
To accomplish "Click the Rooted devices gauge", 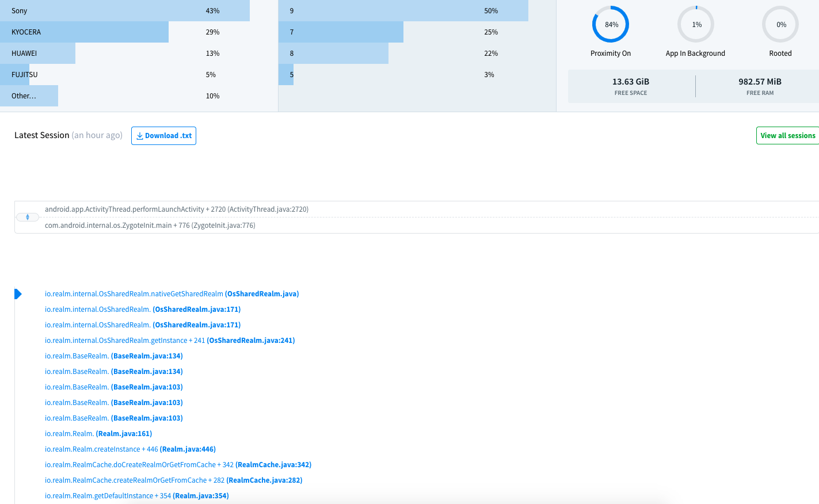I will [x=780, y=24].
